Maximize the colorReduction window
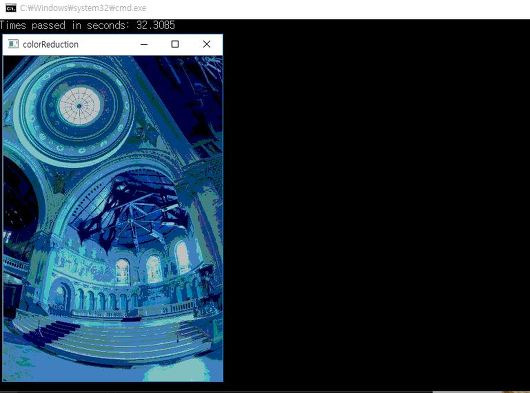This screenshot has width=530, height=393. [x=175, y=44]
